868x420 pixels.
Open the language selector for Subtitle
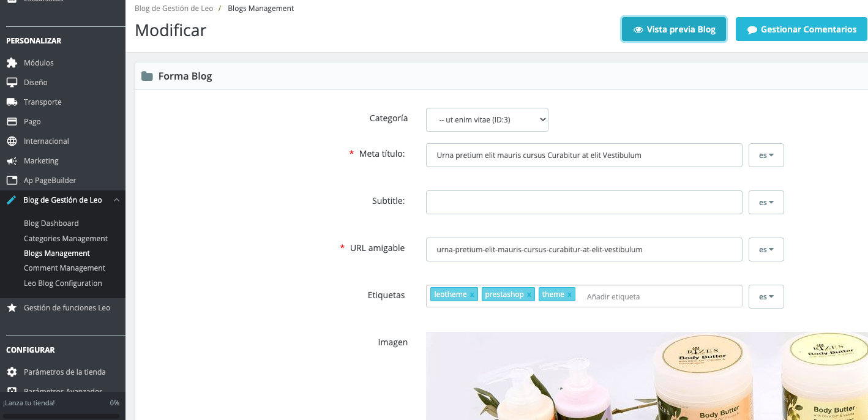coord(766,203)
